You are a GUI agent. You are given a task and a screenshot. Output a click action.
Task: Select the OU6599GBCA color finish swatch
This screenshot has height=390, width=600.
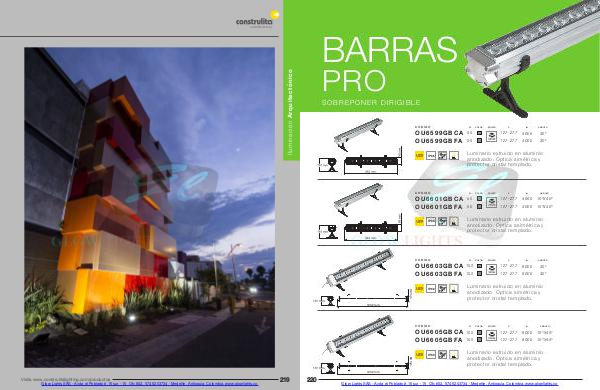(479, 133)
